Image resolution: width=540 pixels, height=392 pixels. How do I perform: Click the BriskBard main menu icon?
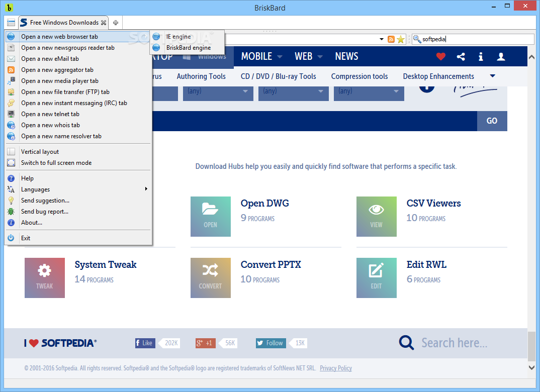click(11, 23)
